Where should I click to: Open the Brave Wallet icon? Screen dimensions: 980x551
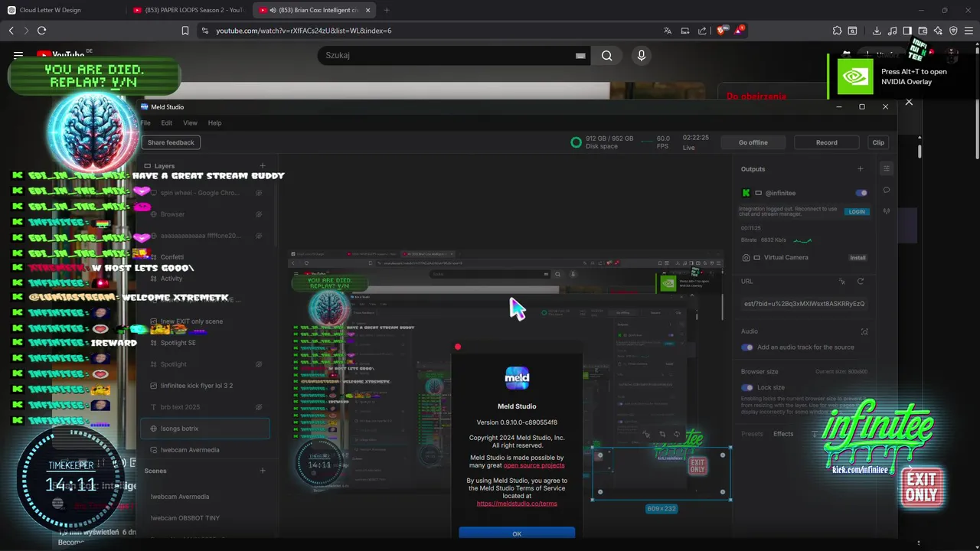coord(923,31)
